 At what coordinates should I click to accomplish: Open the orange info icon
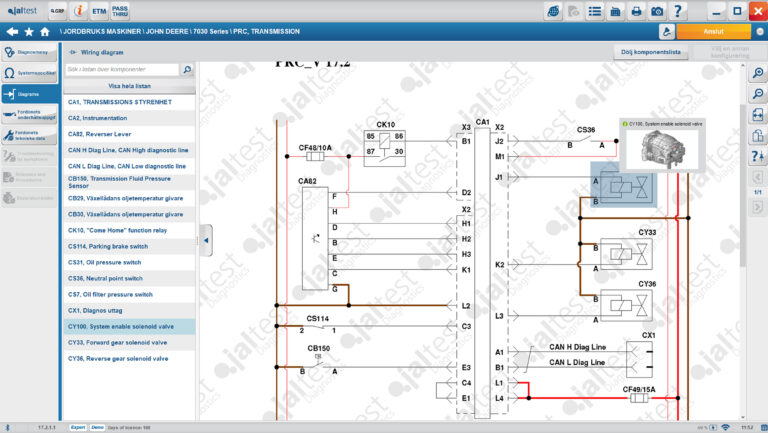78,11
